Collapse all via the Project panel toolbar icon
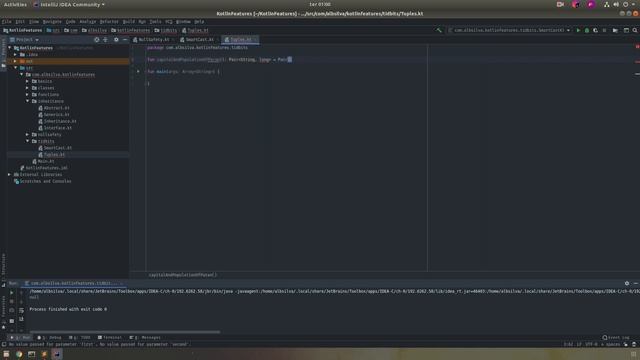The width and height of the screenshot is (640, 360). point(105,40)
